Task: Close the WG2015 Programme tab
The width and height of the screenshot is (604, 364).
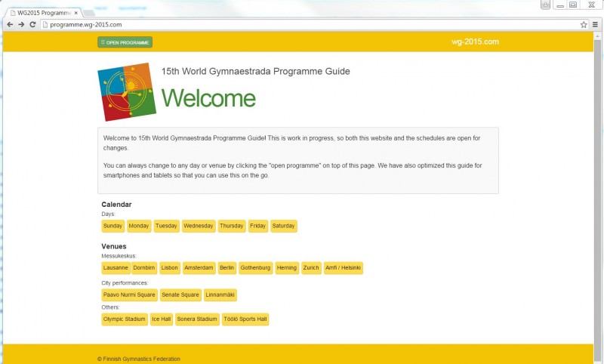Action: (x=75, y=13)
